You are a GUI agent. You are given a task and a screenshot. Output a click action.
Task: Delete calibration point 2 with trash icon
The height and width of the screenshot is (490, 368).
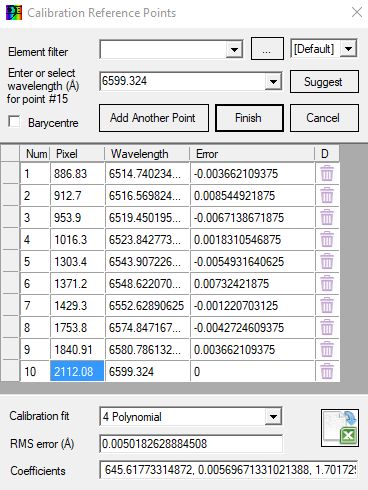click(x=327, y=195)
